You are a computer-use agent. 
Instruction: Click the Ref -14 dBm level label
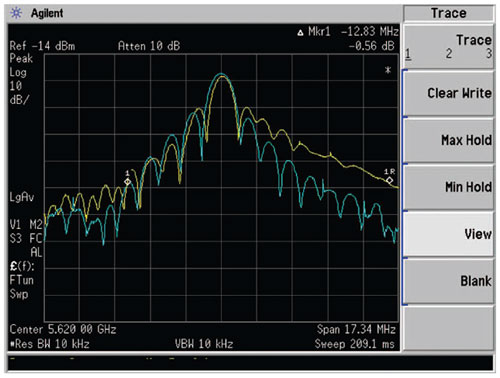point(42,46)
